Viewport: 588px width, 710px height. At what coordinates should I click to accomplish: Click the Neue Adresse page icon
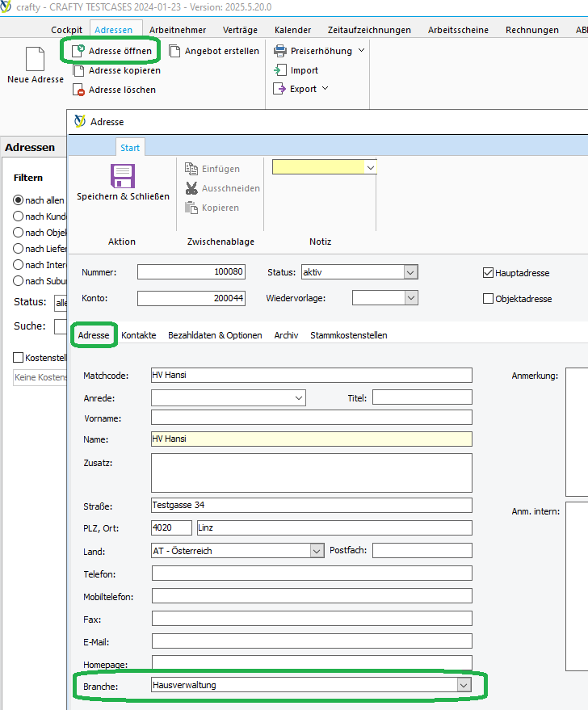[36, 59]
